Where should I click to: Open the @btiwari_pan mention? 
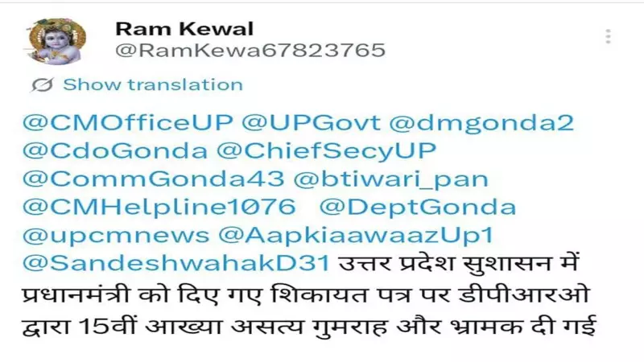pyautogui.click(x=391, y=179)
